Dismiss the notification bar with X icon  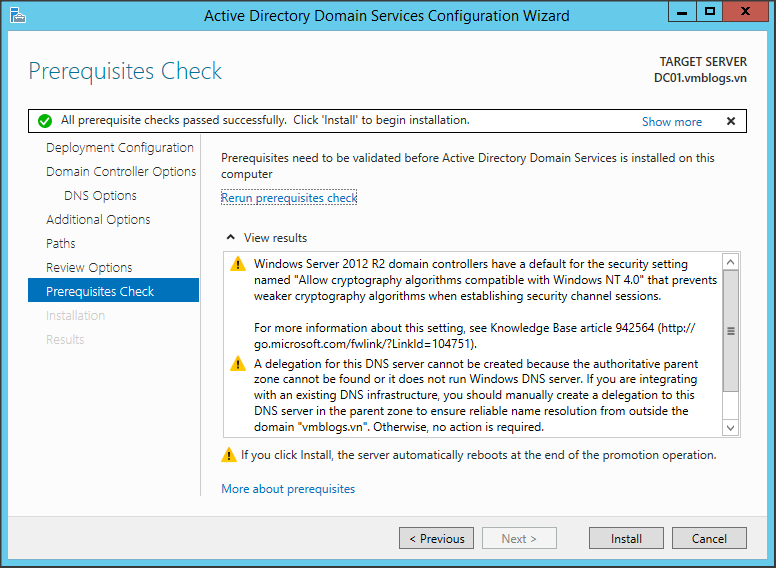tap(731, 121)
